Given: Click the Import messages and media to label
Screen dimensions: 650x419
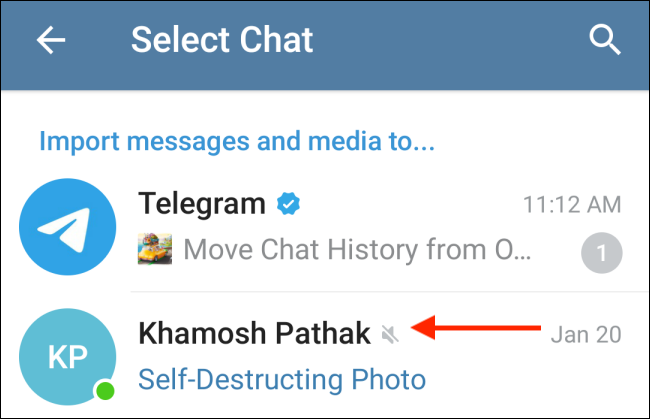Looking at the screenshot, I should point(237,141).
